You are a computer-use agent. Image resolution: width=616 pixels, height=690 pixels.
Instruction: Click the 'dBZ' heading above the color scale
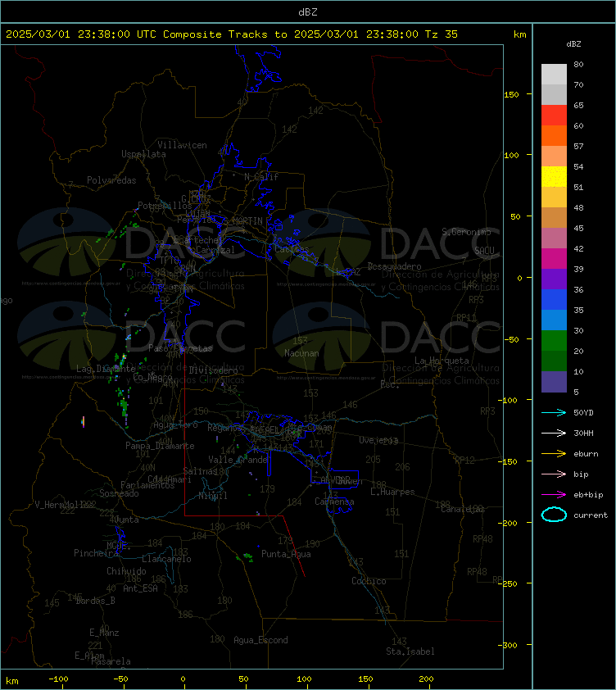click(x=573, y=44)
